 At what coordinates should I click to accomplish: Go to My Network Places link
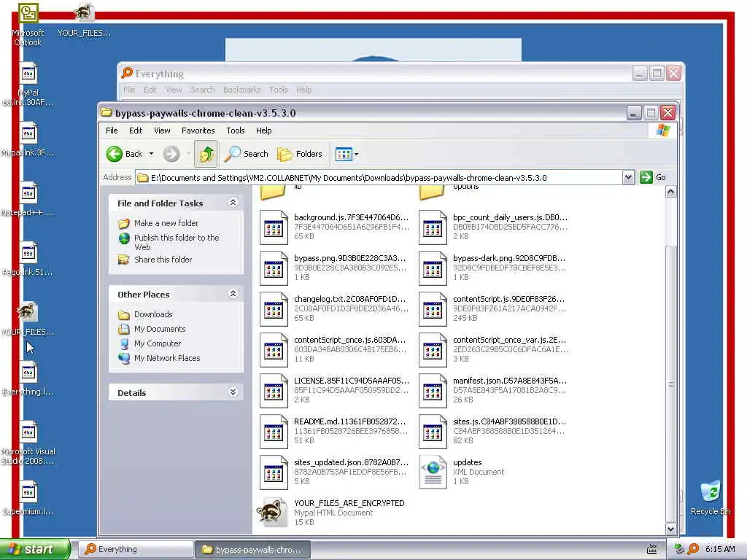coord(167,358)
